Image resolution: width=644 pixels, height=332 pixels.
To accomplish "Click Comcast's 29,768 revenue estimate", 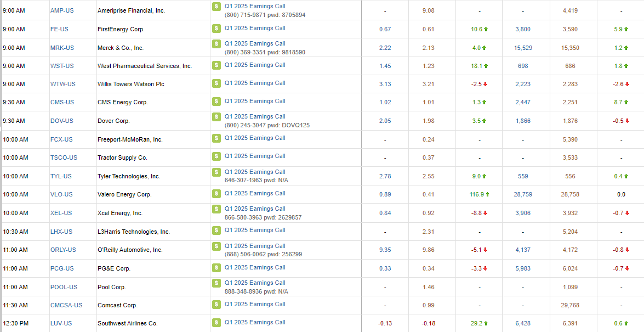I will tap(570, 305).
